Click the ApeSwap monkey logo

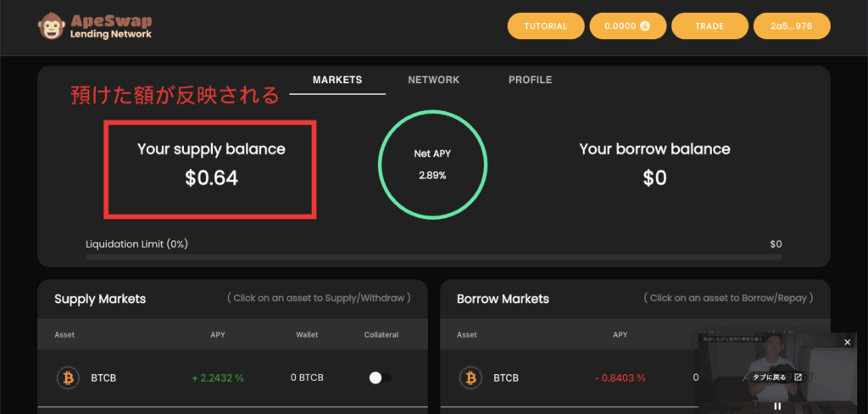tap(53, 26)
